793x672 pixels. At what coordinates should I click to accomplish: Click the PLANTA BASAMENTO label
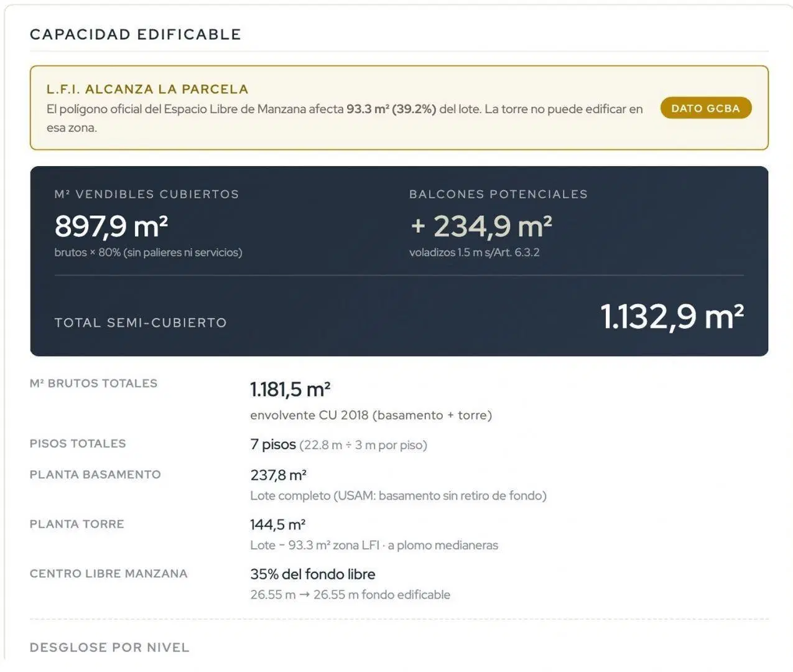click(x=95, y=474)
